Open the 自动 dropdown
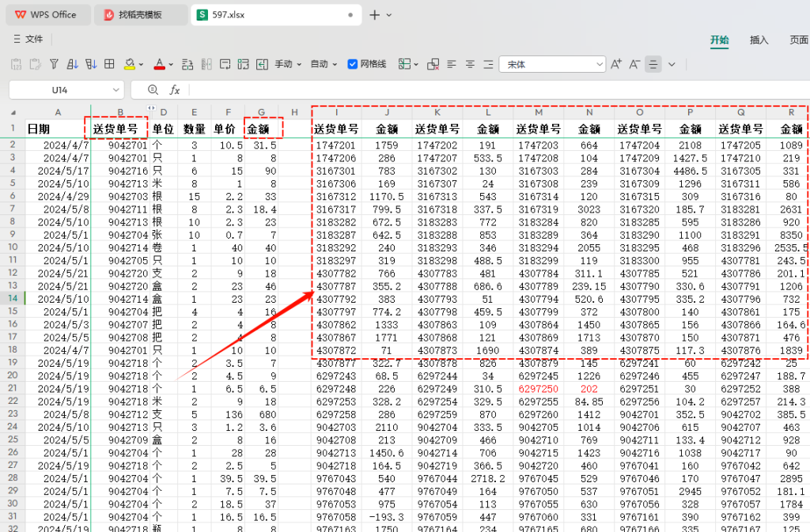The width and height of the screenshot is (810, 532). coord(324,64)
